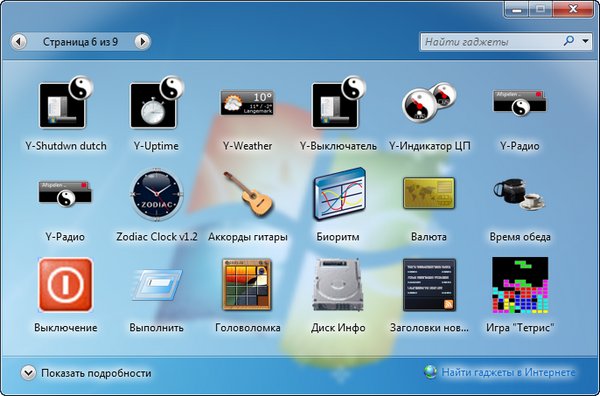Open the Найти гаджеты в Интернете link
Image resolution: width=600 pixels, height=396 pixels.
[x=508, y=372]
